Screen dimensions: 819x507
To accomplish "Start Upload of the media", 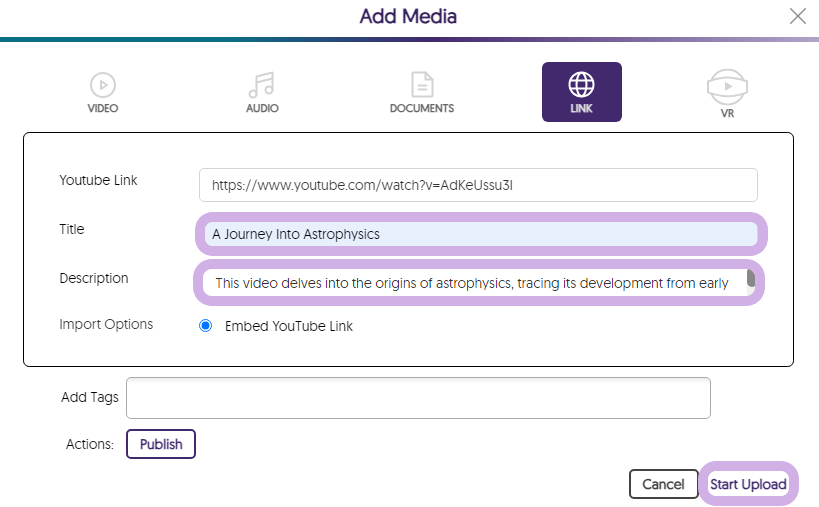I will pos(748,484).
